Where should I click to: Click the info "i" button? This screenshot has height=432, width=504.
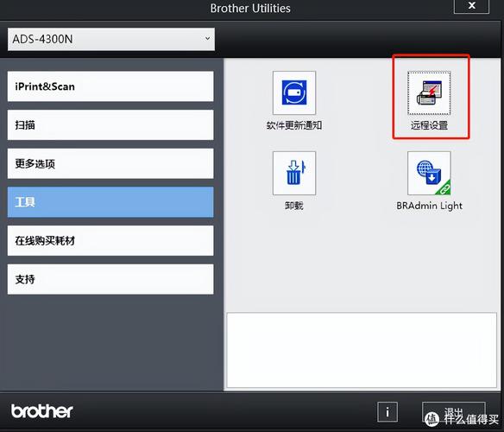387,412
